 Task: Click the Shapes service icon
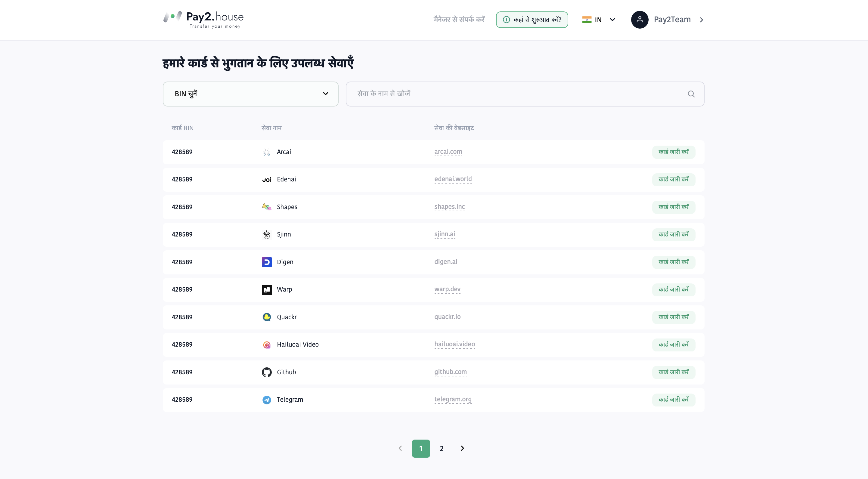tap(267, 207)
